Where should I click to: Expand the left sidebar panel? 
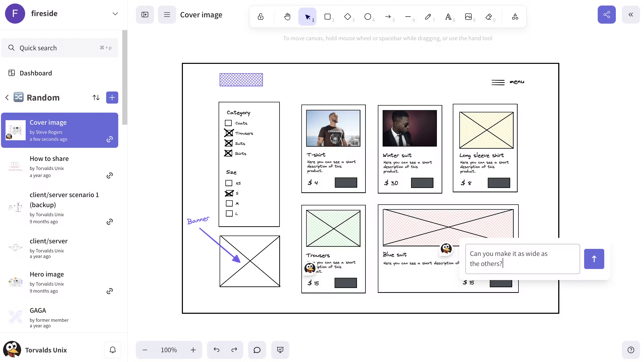(x=145, y=15)
